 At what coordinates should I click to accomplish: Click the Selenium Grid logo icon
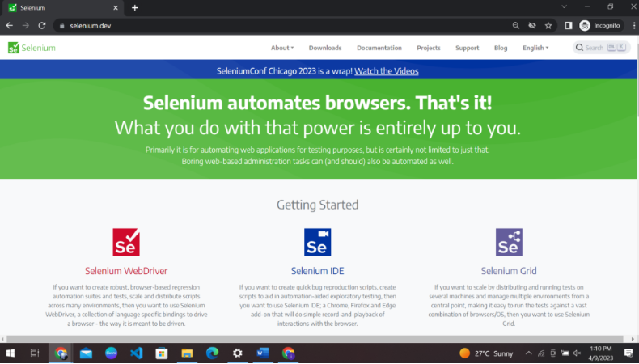click(509, 242)
